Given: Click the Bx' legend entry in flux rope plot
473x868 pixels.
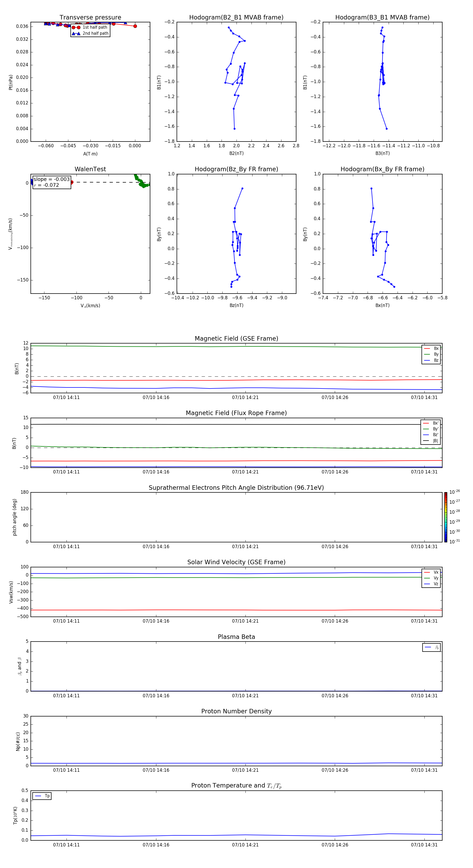Looking at the screenshot, I should point(431,423).
